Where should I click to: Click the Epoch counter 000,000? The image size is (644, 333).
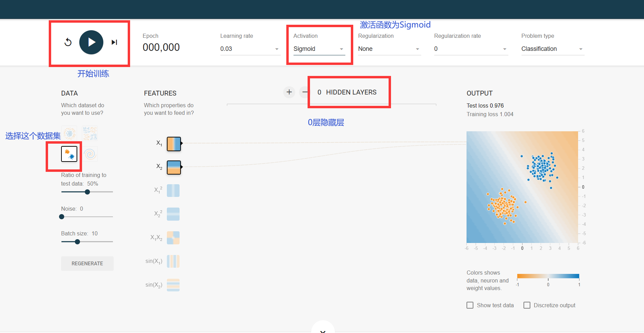pos(161,47)
